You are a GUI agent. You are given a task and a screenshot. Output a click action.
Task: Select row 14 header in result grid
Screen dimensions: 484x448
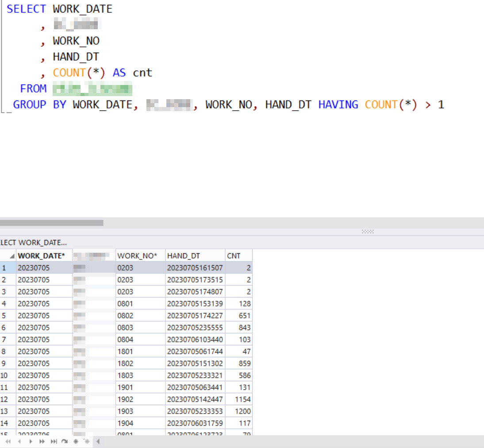(8, 423)
